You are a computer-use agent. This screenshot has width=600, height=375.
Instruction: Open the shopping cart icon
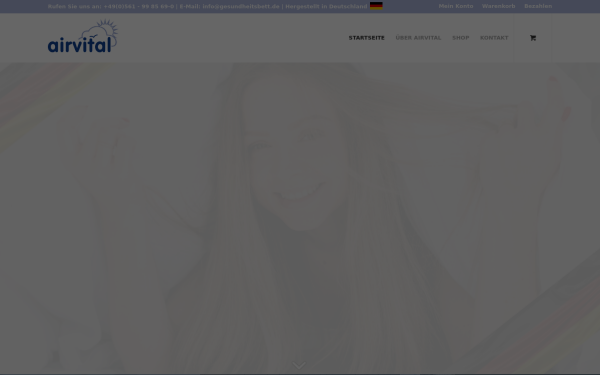533,38
